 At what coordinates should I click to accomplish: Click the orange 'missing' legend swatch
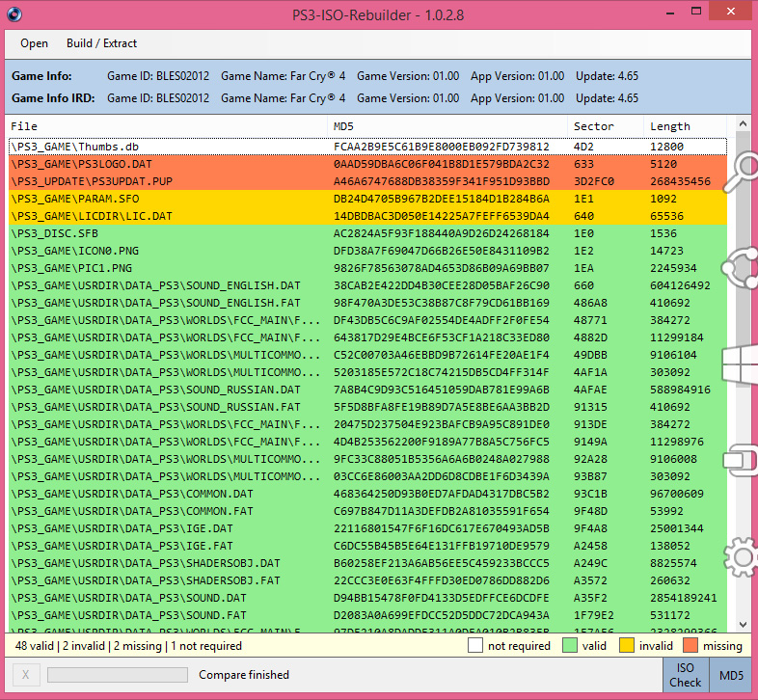pos(690,645)
